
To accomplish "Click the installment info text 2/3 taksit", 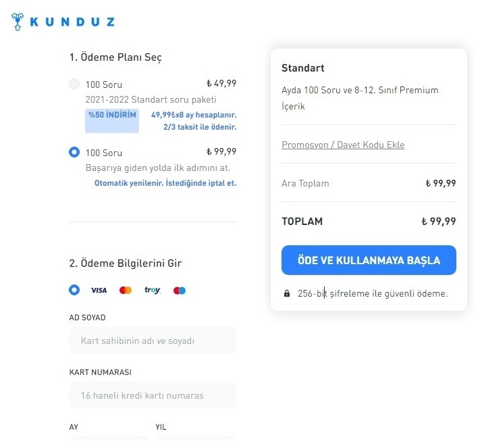I will point(200,127).
